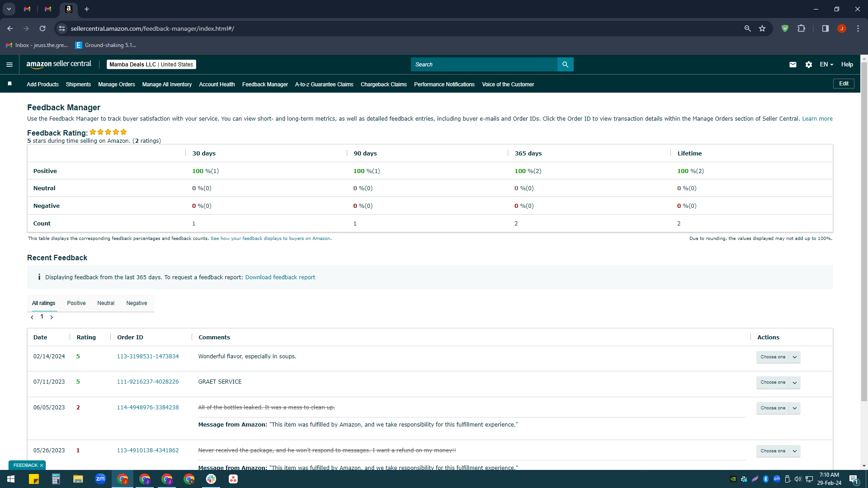Image resolution: width=868 pixels, height=488 pixels.
Task: Open Manage Orders menu item
Action: coord(117,84)
